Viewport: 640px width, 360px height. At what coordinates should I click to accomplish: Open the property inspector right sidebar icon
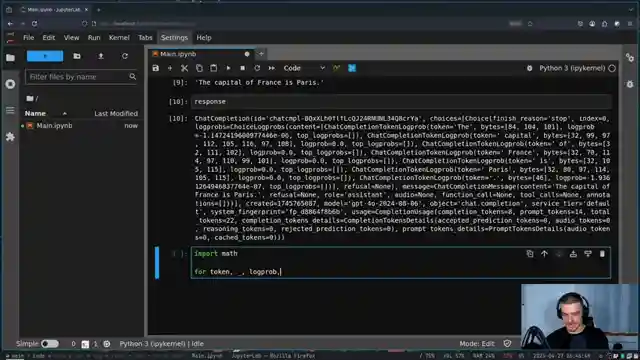630,58
